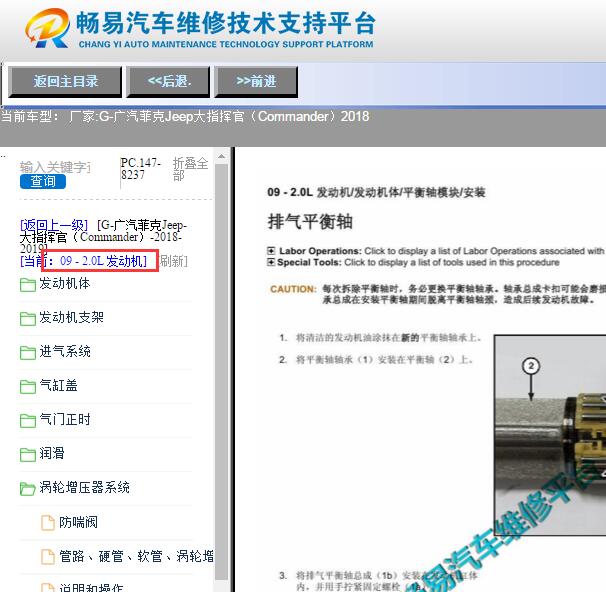Click the sidebar scrollbar up arrow

(x=221, y=157)
